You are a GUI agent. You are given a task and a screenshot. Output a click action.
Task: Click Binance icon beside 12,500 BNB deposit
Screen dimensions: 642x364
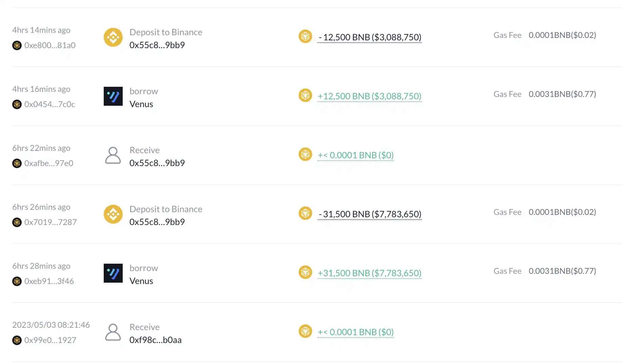[113, 37]
